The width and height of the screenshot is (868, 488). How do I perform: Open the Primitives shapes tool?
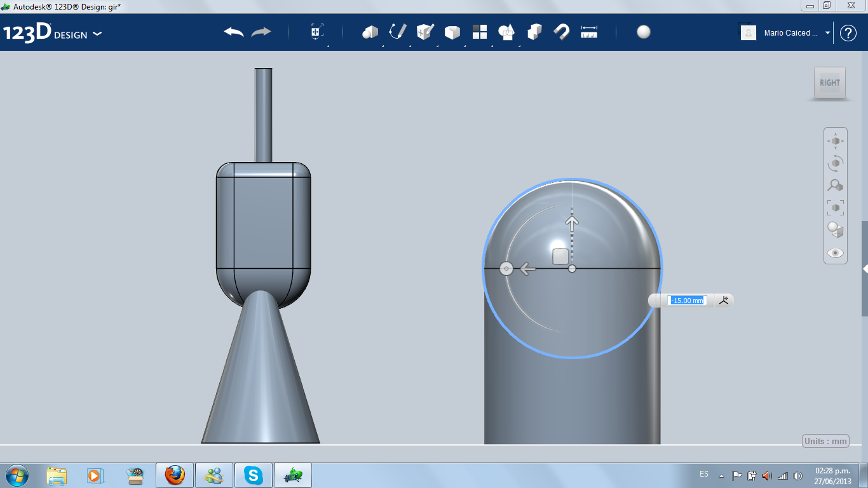pyautogui.click(x=370, y=32)
